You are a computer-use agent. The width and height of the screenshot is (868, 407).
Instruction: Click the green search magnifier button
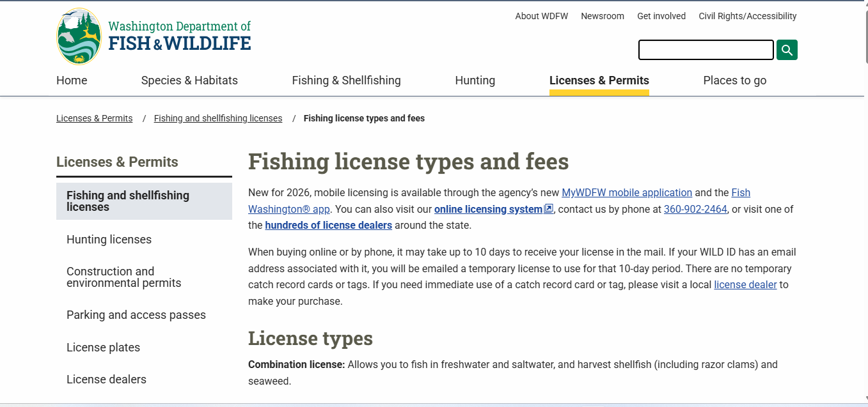point(787,50)
